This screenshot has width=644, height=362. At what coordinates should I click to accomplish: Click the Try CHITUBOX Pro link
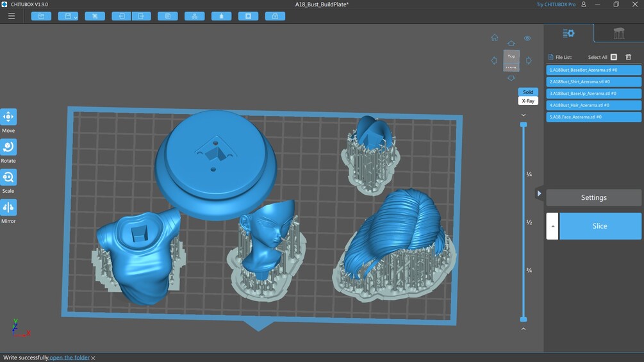[x=556, y=4]
